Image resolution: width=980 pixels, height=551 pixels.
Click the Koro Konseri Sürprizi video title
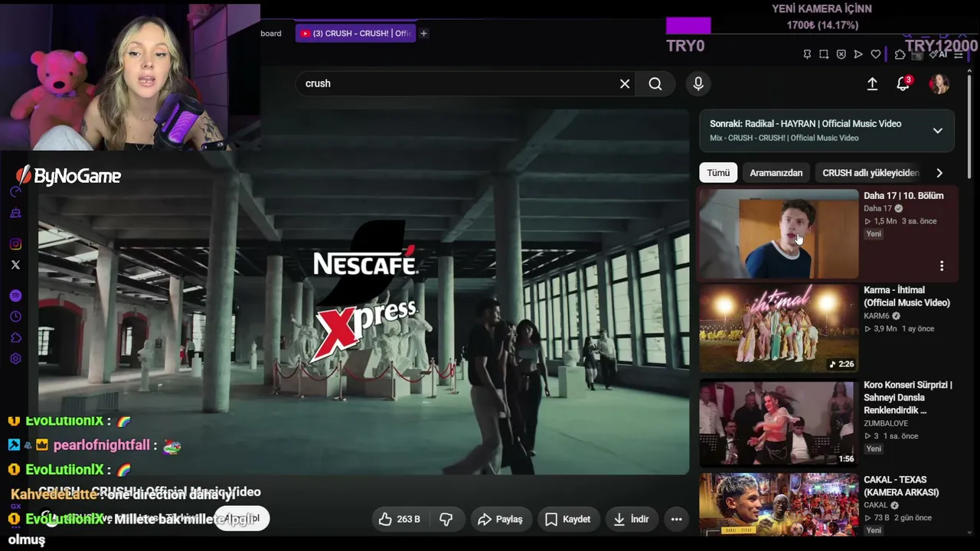(907, 397)
